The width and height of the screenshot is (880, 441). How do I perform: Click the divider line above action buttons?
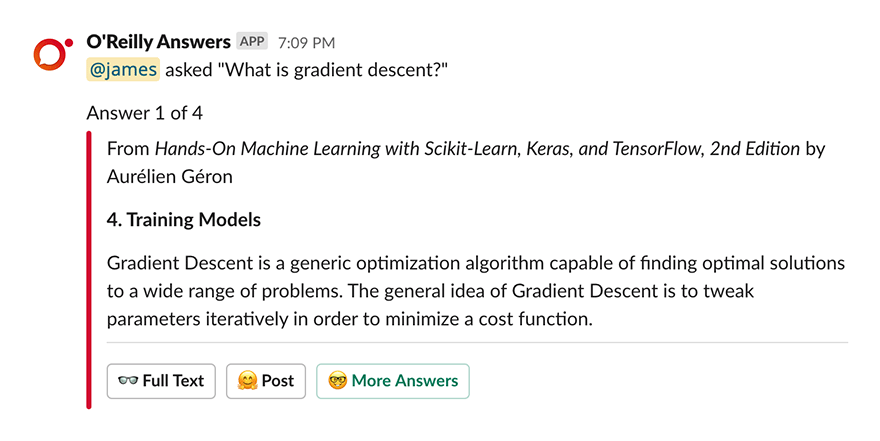point(477,342)
